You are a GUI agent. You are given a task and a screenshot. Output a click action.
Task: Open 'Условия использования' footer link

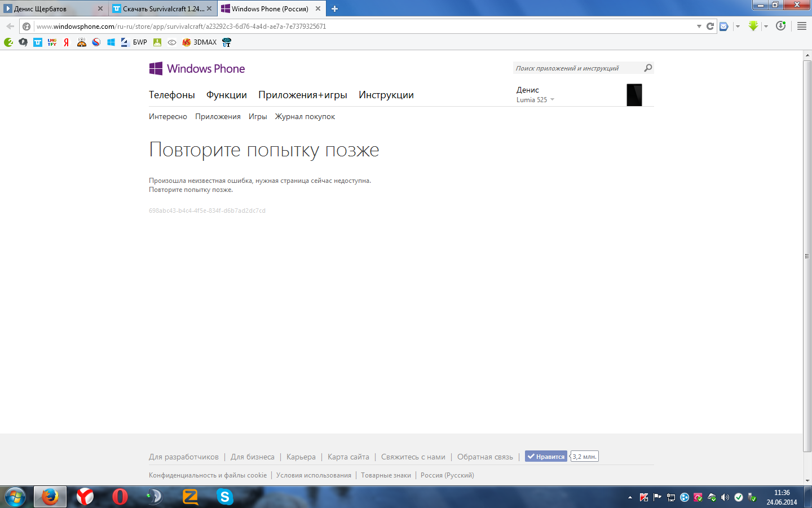[x=314, y=475]
